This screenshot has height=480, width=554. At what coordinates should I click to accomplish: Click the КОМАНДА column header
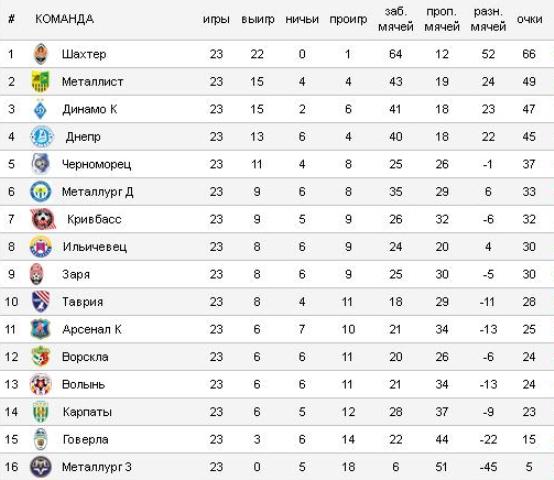coord(64,19)
